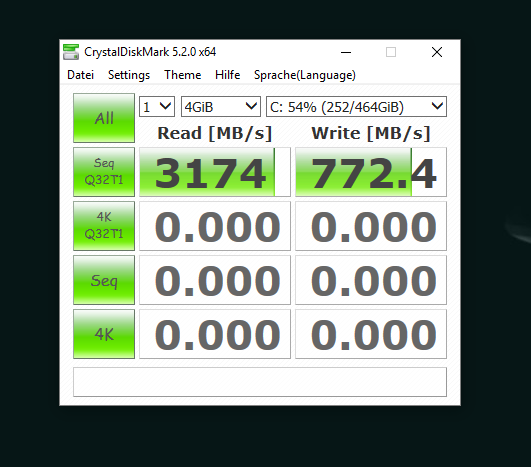Open the test size dropdown showing 4GiB
The width and height of the screenshot is (531, 467).
click(x=221, y=107)
